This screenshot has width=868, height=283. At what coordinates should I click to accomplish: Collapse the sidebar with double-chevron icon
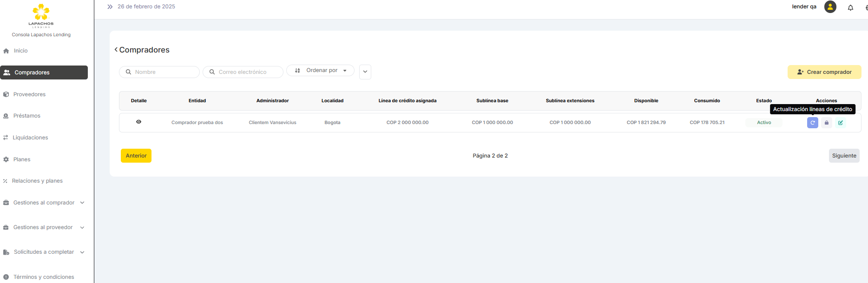click(110, 7)
